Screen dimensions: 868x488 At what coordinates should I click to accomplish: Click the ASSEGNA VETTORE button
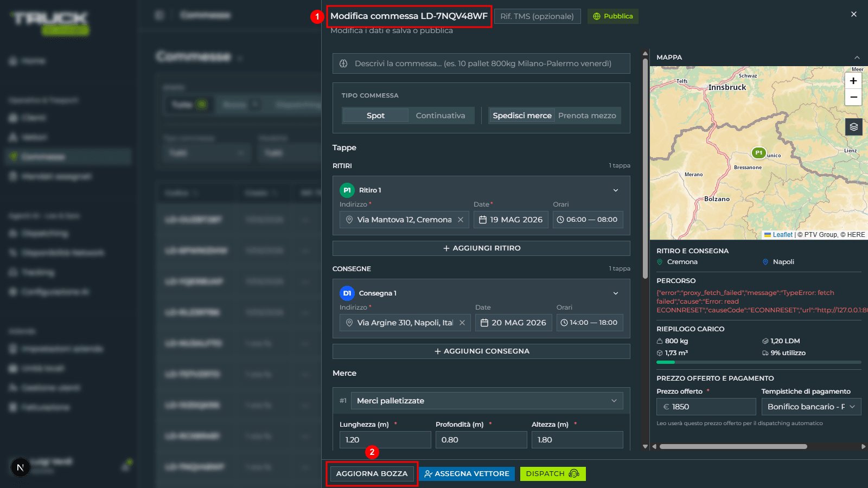pos(467,474)
